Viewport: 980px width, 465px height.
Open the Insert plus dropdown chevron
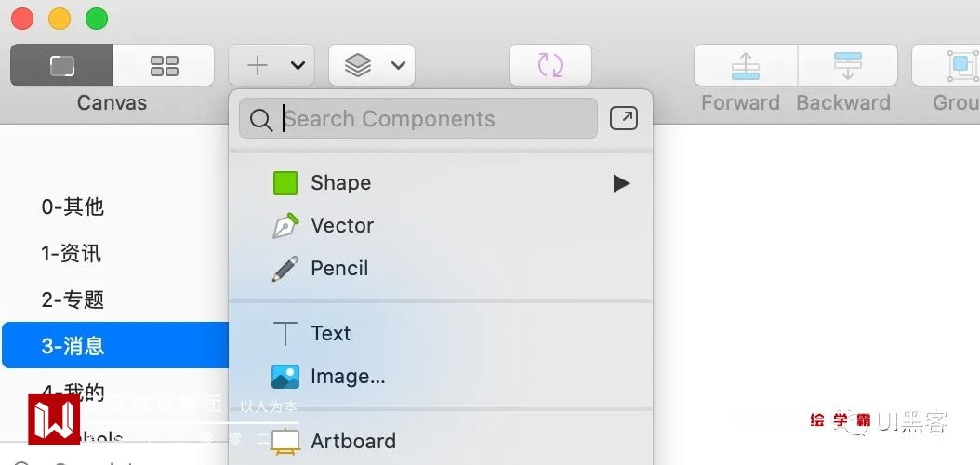298,65
